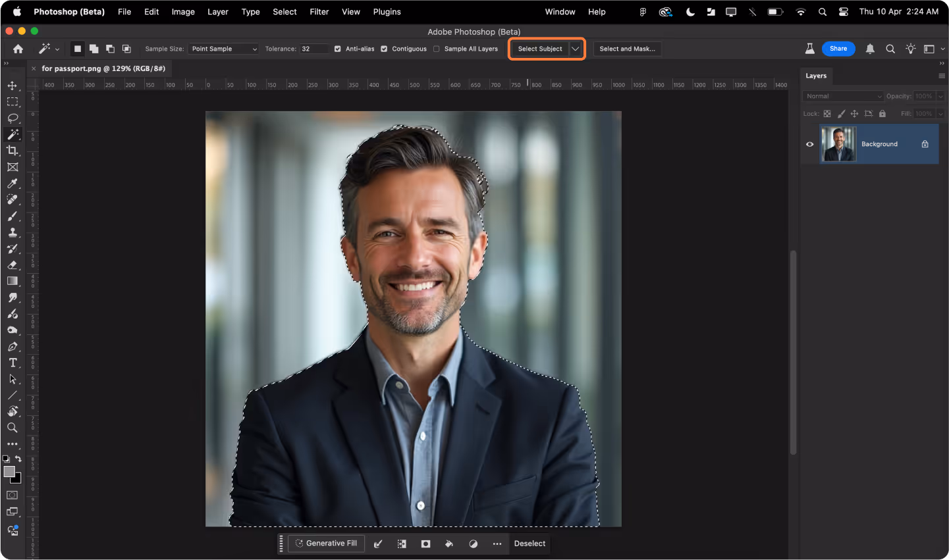Open the notifications bell
Viewport: 949px width, 560px height.
(x=870, y=49)
